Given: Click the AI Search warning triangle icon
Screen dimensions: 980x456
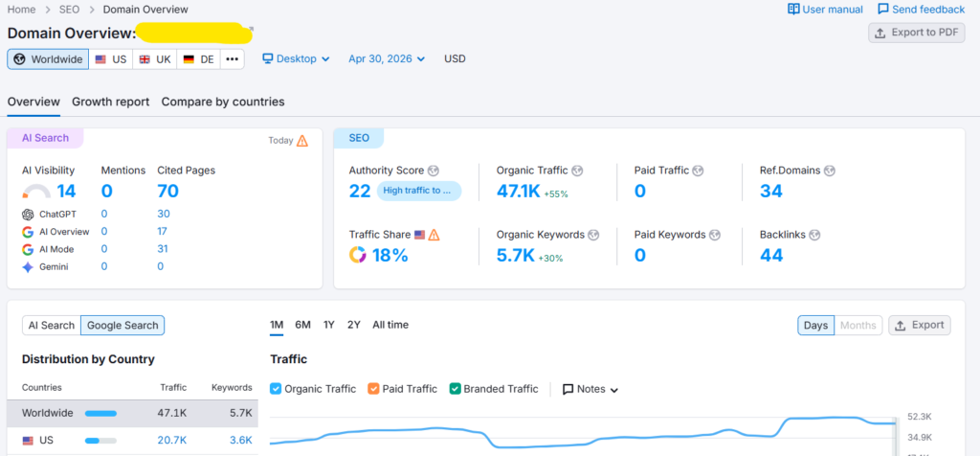Looking at the screenshot, I should pos(302,140).
